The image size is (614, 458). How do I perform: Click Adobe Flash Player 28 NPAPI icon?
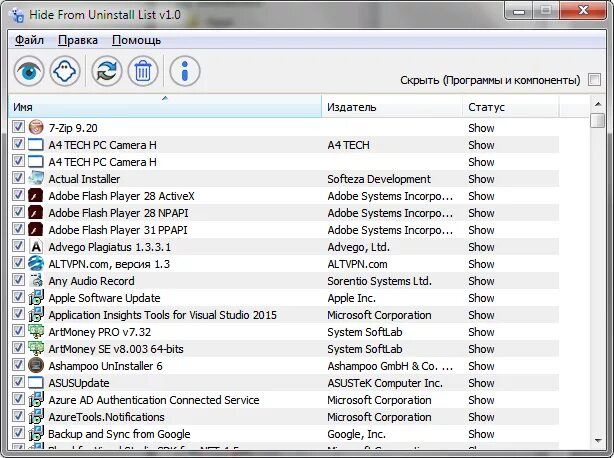tap(36, 213)
